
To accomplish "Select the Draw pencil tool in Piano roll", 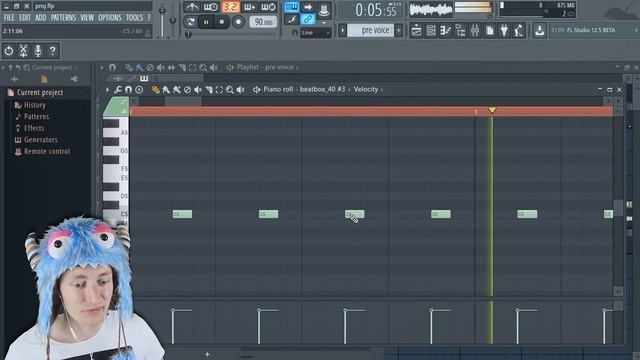I will (155, 90).
